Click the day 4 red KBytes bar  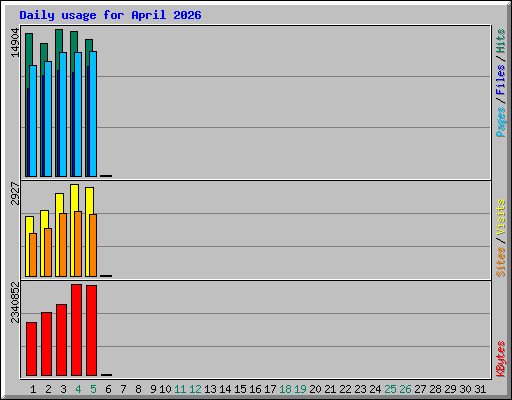[x=76, y=330]
